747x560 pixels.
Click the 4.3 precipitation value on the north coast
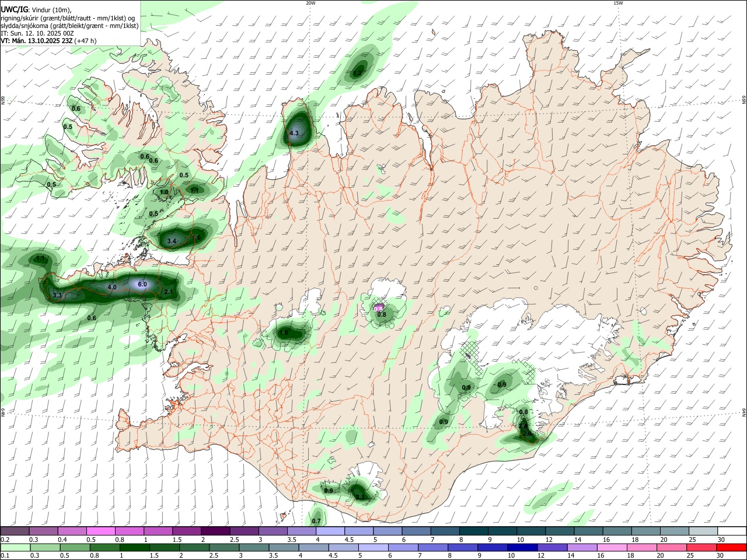294,133
